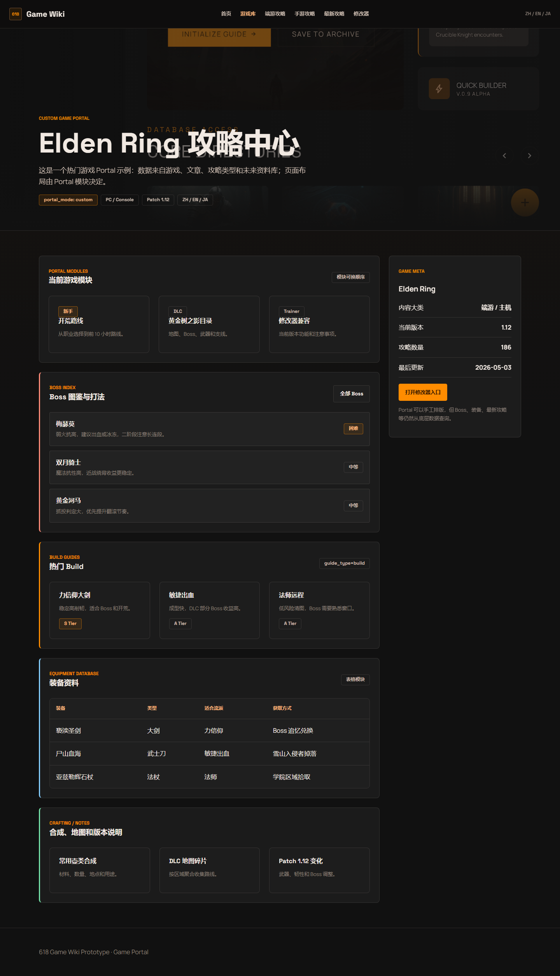Open the 端游攻略 nav item
Screen dimensions: 560x976
[x=275, y=14]
